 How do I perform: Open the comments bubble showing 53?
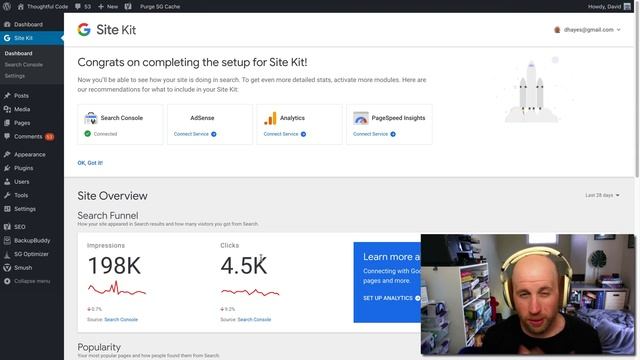83,7
